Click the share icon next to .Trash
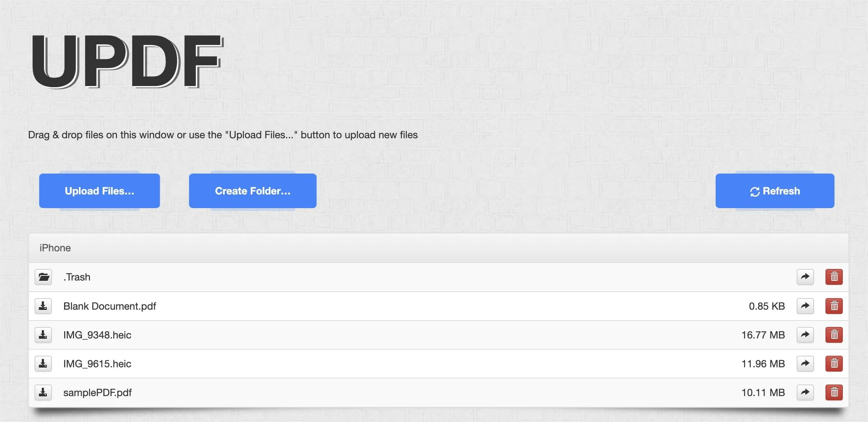The width and height of the screenshot is (868, 422). coord(805,277)
